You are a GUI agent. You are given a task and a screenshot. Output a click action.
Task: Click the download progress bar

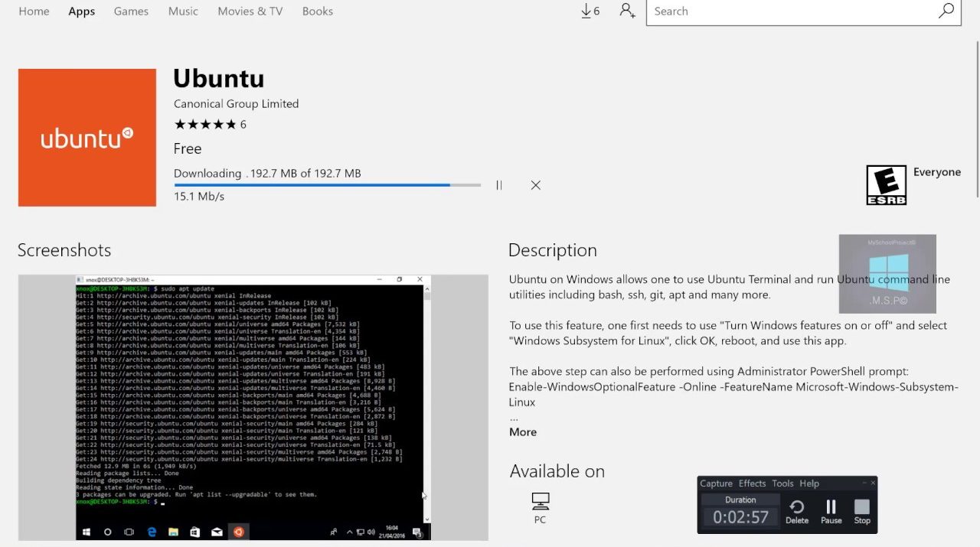(x=327, y=185)
